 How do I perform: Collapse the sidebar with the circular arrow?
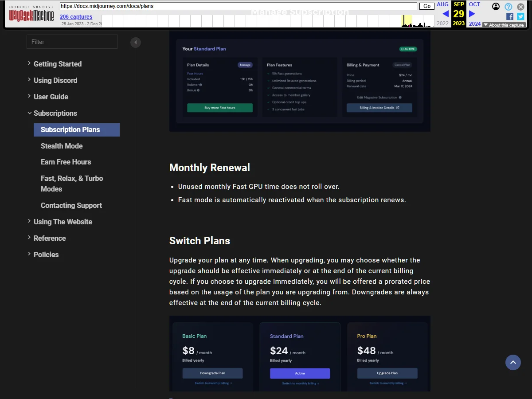[136, 43]
